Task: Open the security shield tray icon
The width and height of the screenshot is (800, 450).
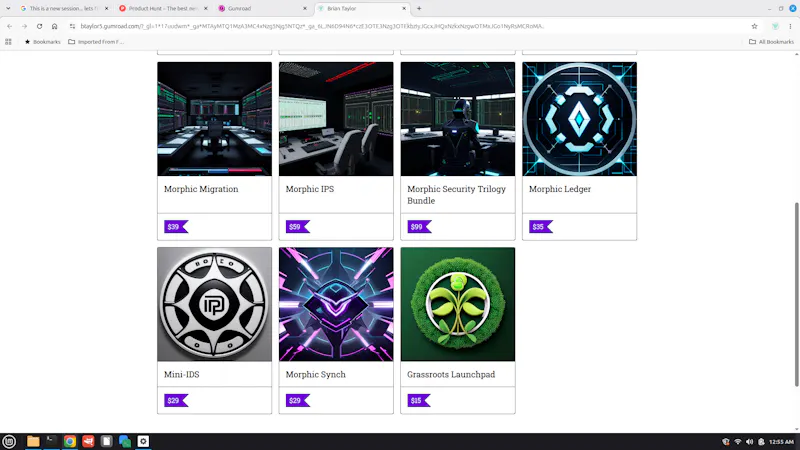Action: (x=726, y=442)
